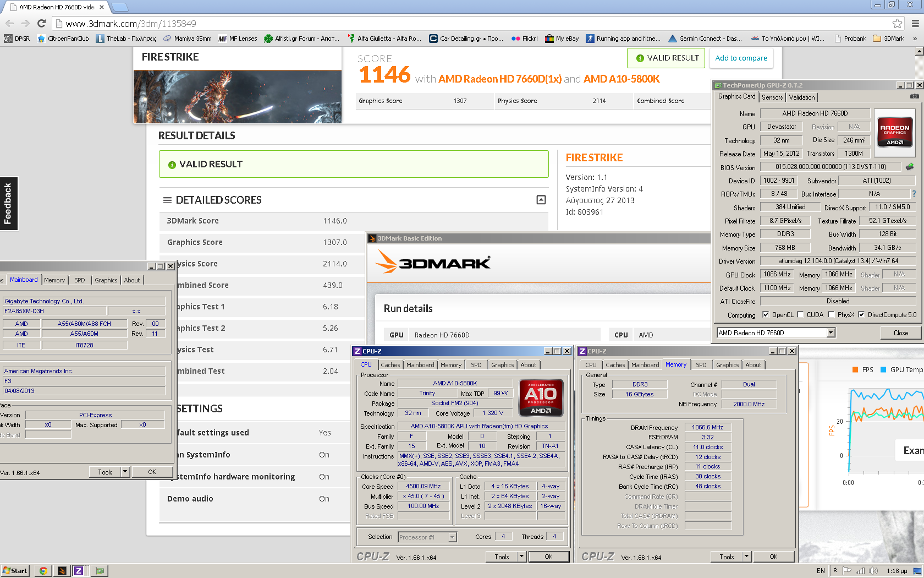Click the VALID RESULT badge button
The width and height of the screenshot is (924, 578).
[666, 58]
